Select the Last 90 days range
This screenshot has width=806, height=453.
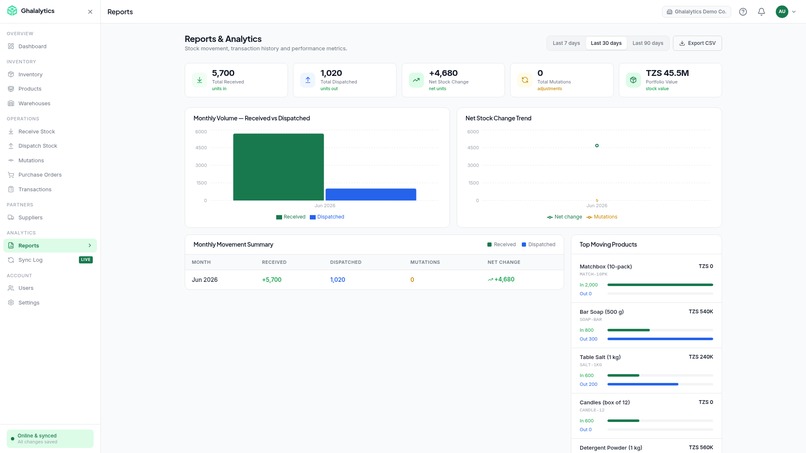pyautogui.click(x=648, y=43)
